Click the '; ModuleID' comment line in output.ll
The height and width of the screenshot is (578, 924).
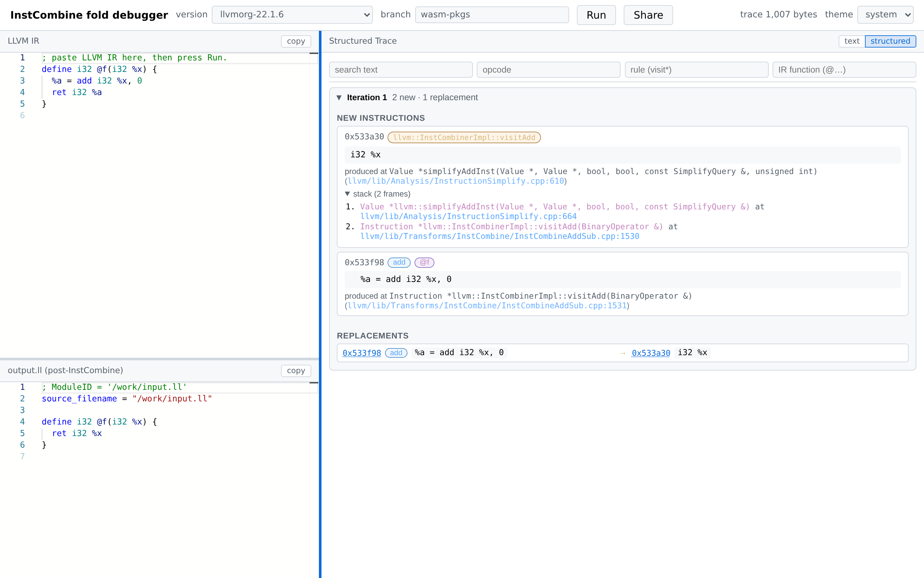(114, 387)
